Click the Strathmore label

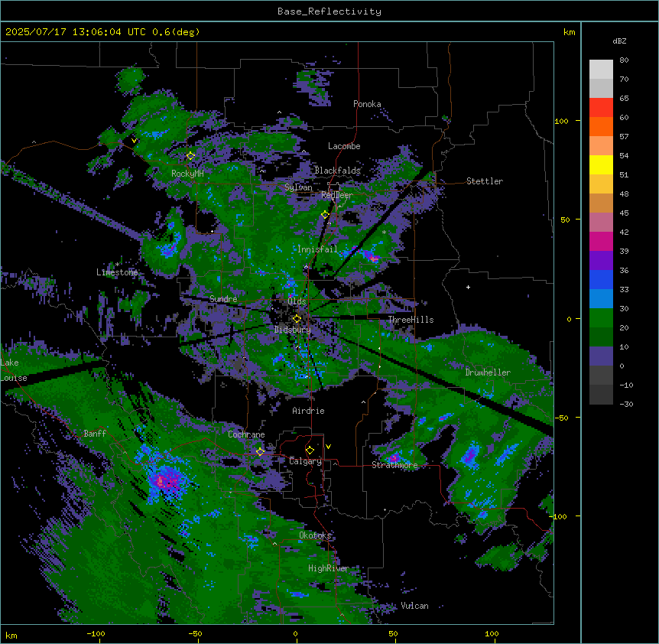[394, 465]
